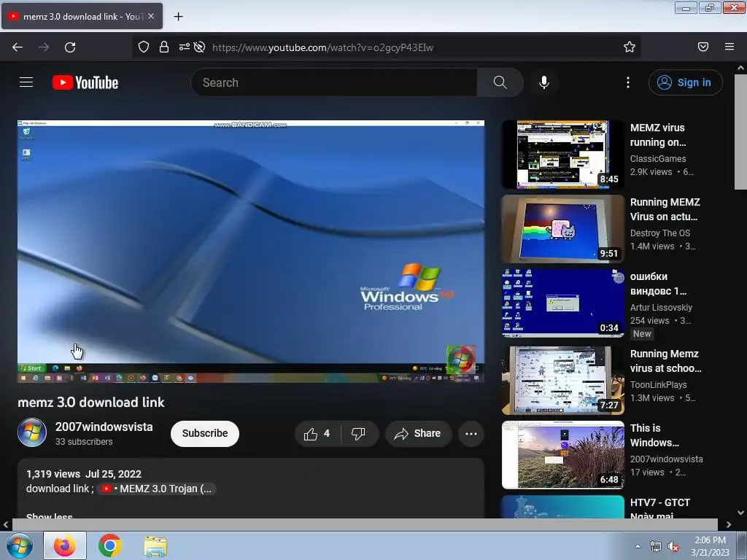Close the memz 3.0 download link tab
This screenshot has width=747, height=560.
point(151,16)
